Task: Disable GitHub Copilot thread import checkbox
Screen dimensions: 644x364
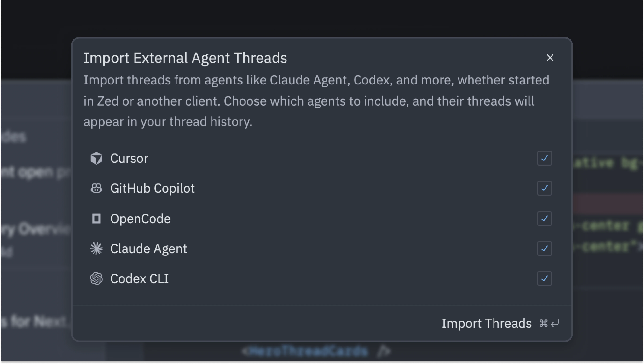Action: pos(544,188)
